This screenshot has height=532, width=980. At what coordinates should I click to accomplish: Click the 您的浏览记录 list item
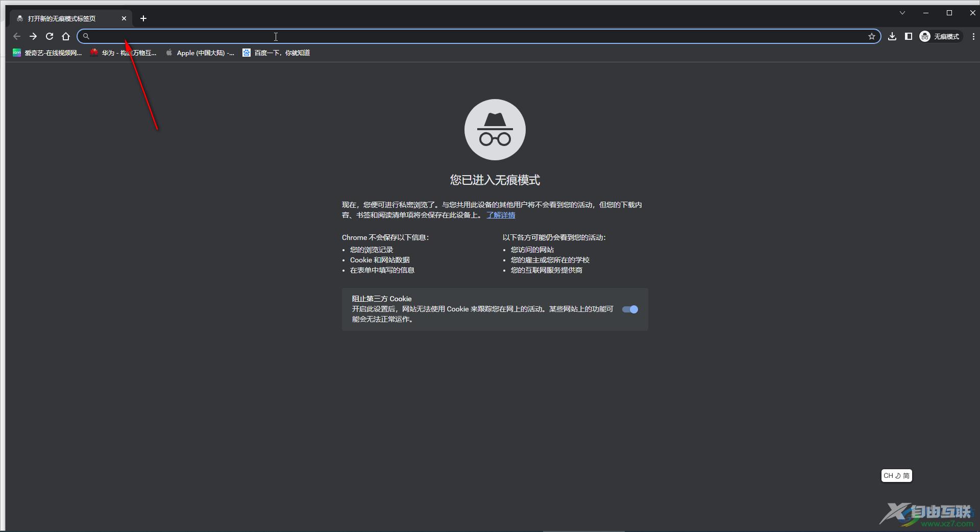tap(372, 250)
